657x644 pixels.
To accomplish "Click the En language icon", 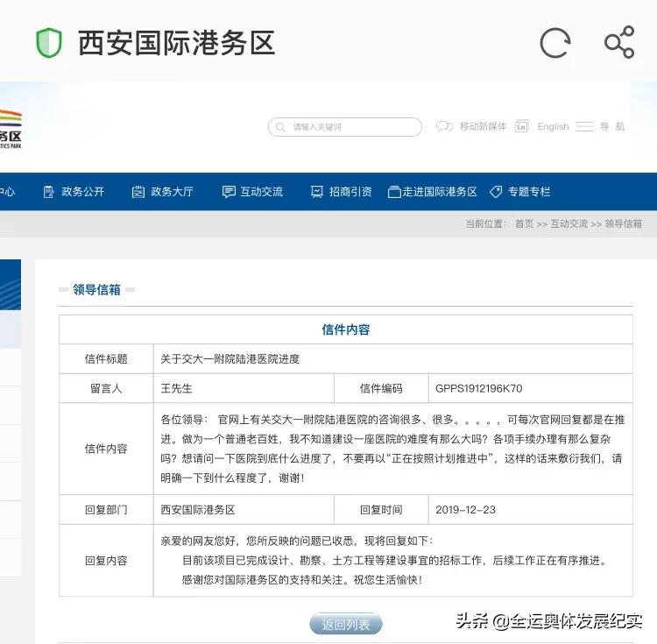I will pyautogui.click(x=522, y=126).
